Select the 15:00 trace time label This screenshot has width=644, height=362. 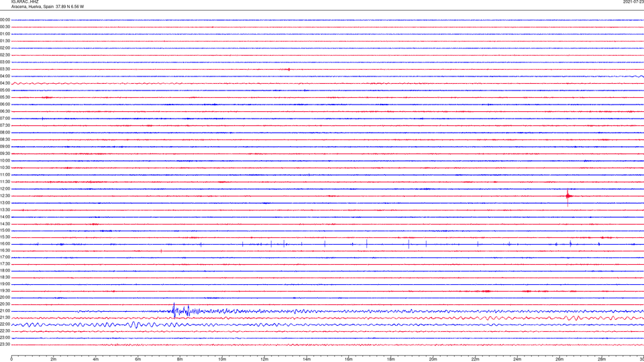point(5,230)
